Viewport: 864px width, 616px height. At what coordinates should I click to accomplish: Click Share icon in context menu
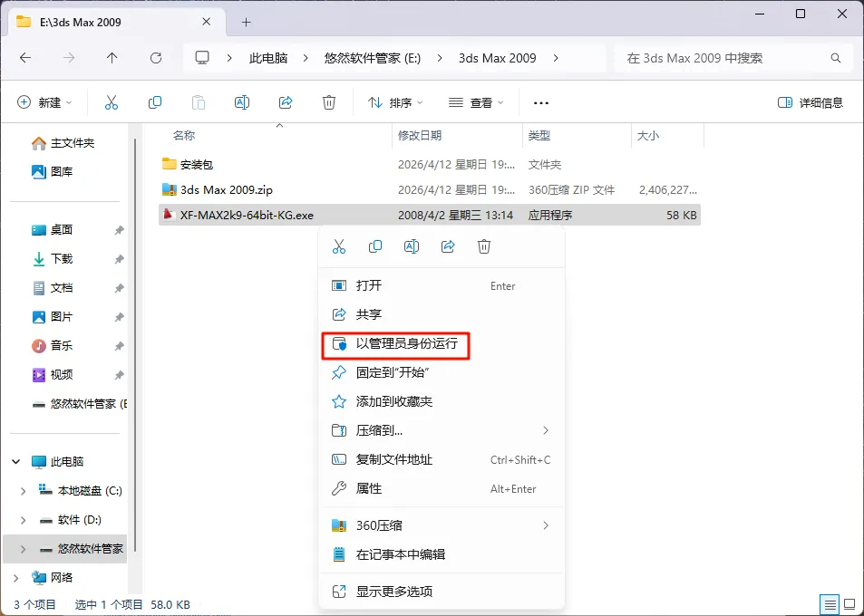pos(448,246)
